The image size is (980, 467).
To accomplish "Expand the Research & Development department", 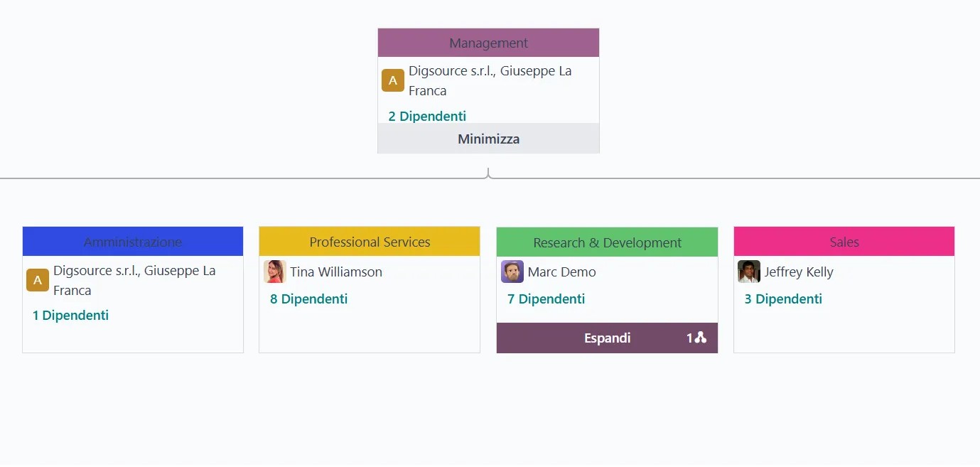I will (607, 338).
